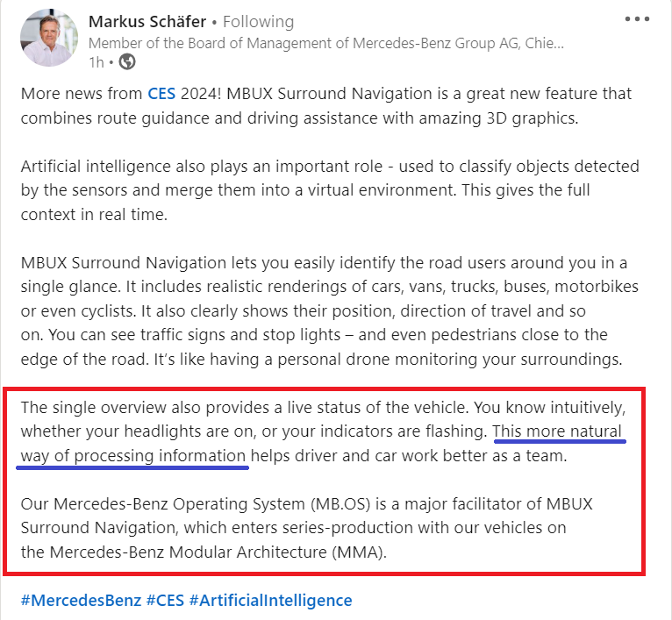
Task: Click the Mercedes-Benz Board member headline
Action: pyautogui.click(x=325, y=43)
